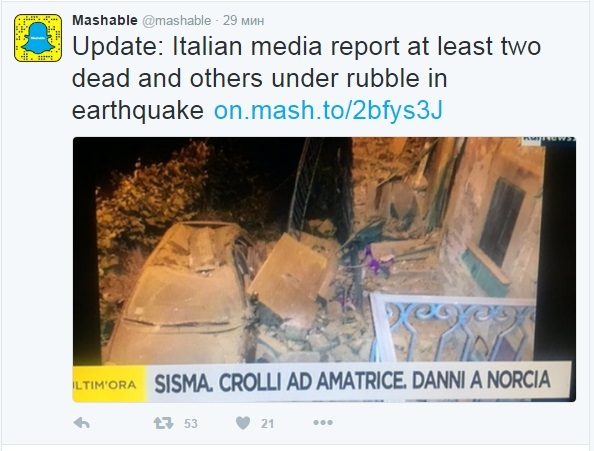Image resolution: width=594 pixels, height=451 pixels.
Task: Click the window shutter of damaged building
Action: pyautogui.click(x=501, y=222)
